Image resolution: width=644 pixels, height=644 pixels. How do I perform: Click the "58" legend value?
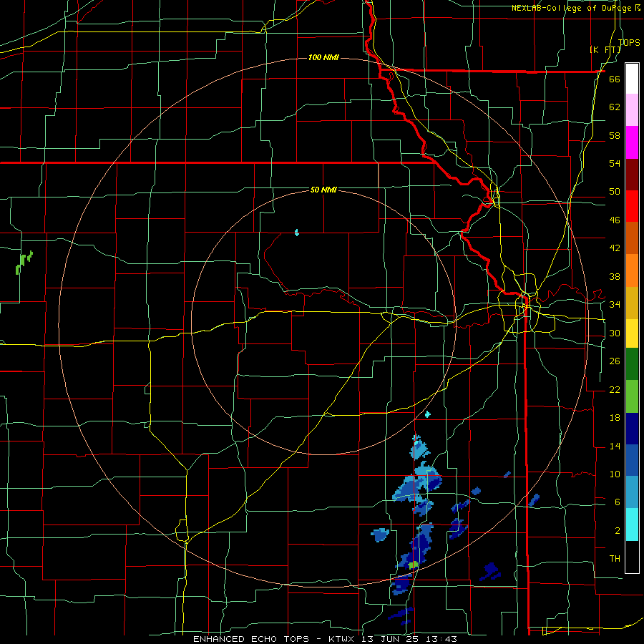615,135
